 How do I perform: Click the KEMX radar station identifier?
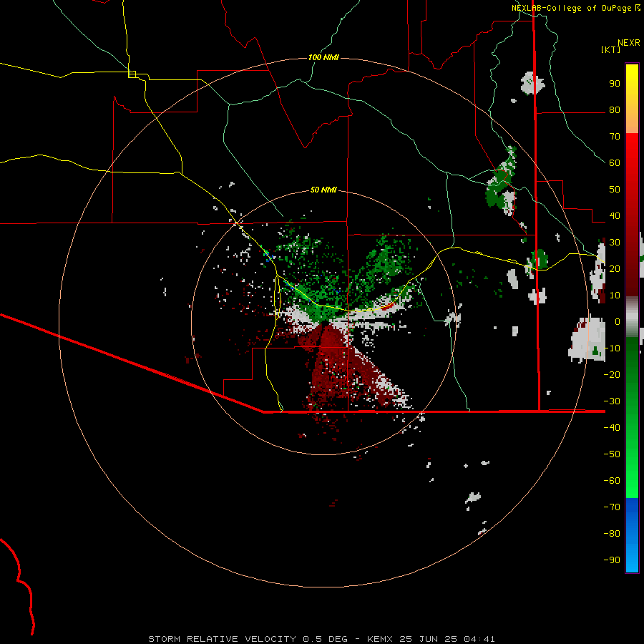(381, 639)
